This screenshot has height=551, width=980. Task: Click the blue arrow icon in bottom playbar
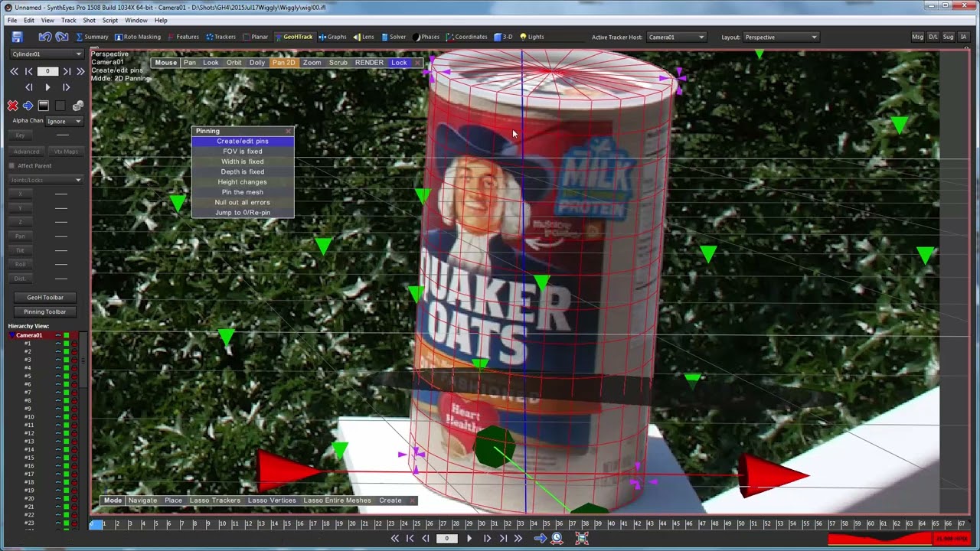point(540,538)
